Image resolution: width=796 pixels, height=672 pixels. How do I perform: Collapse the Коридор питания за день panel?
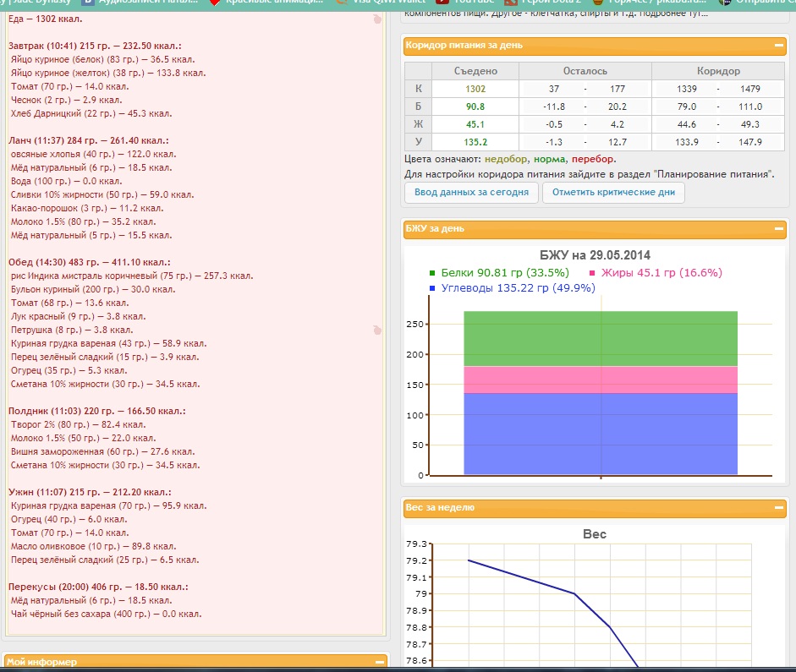[778, 46]
